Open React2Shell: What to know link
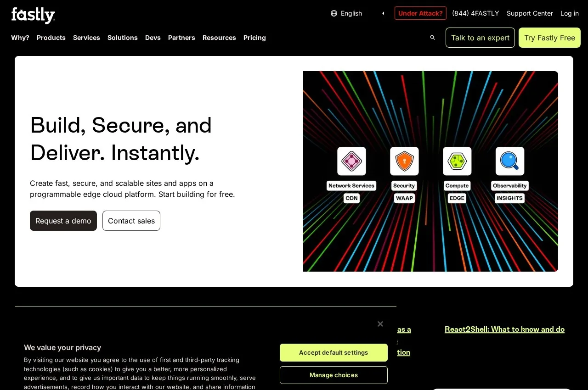The width and height of the screenshot is (588, 390). (504, 329)
